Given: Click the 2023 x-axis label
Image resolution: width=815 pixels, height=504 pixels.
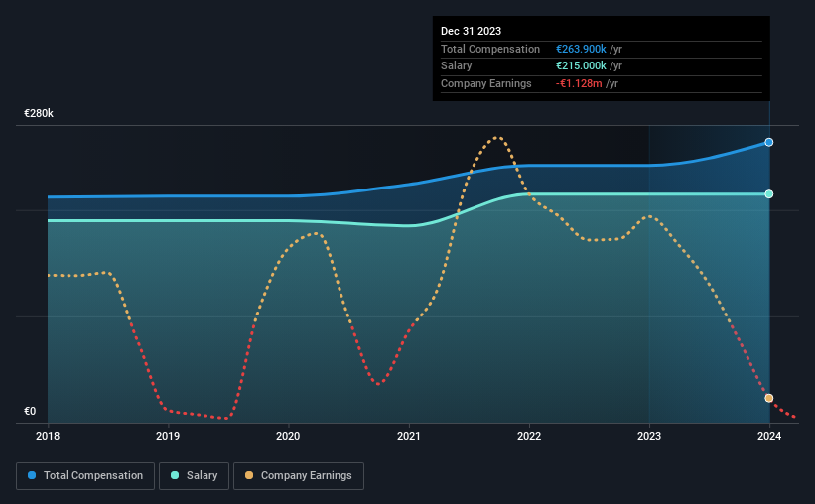Looking at the screenshot, I should point(649,436).
